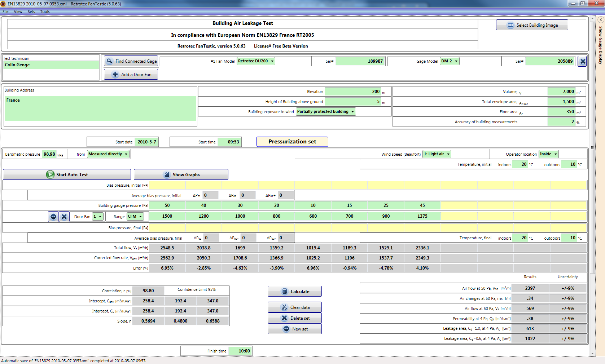Click the vertical scrollbar on the right

pos(592,148)
